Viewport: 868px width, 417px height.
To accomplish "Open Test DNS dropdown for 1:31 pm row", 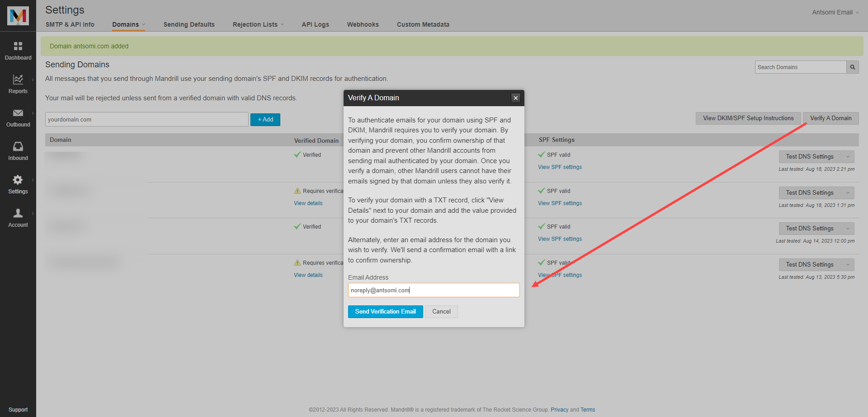I will tap(848, 193).
